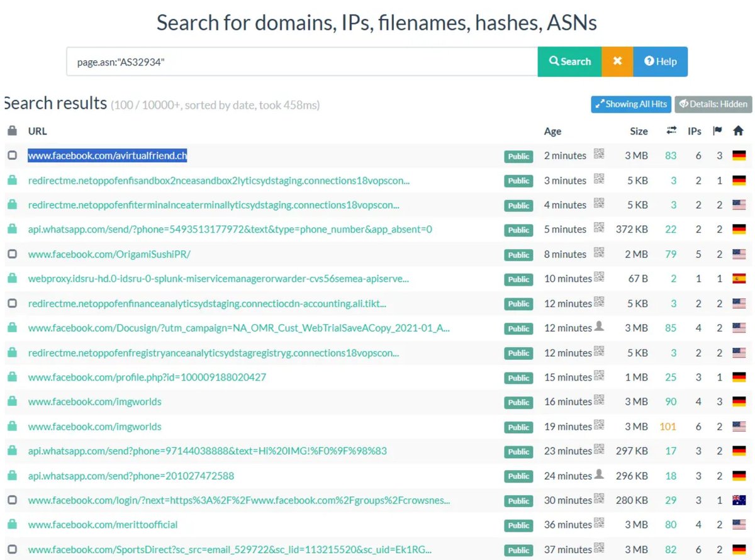Viewport: 755px width, 560px height.
Task: Open www.facebook.com/OrigamiSushiPR/ link
Action: tap(109, 254)
